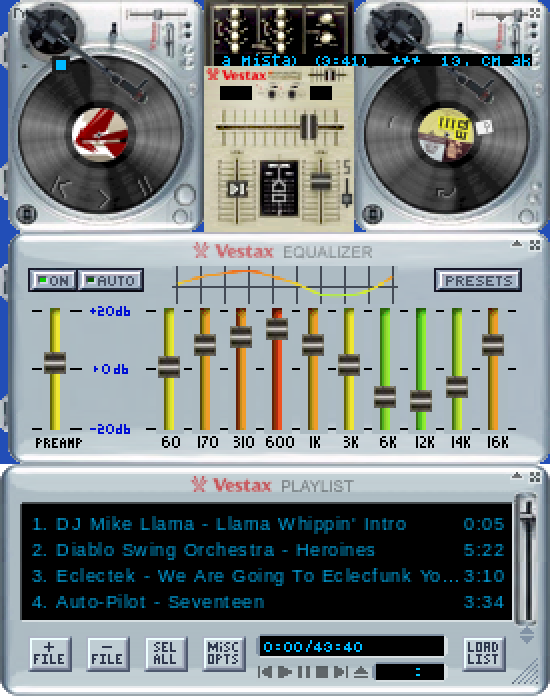Click the 3K band slider handle
Image resolution: width=550 pixels, height=696 pixels.
click(x=349, y=365)
